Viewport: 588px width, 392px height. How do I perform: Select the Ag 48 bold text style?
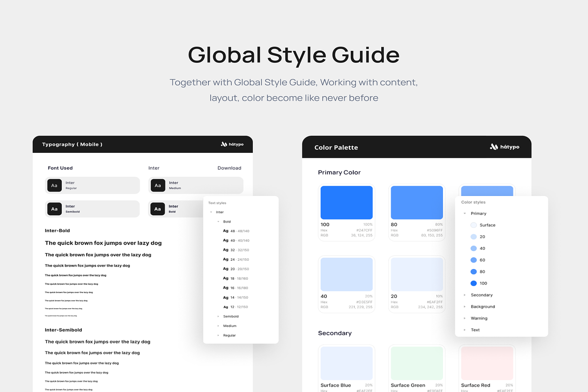[236, 231]
